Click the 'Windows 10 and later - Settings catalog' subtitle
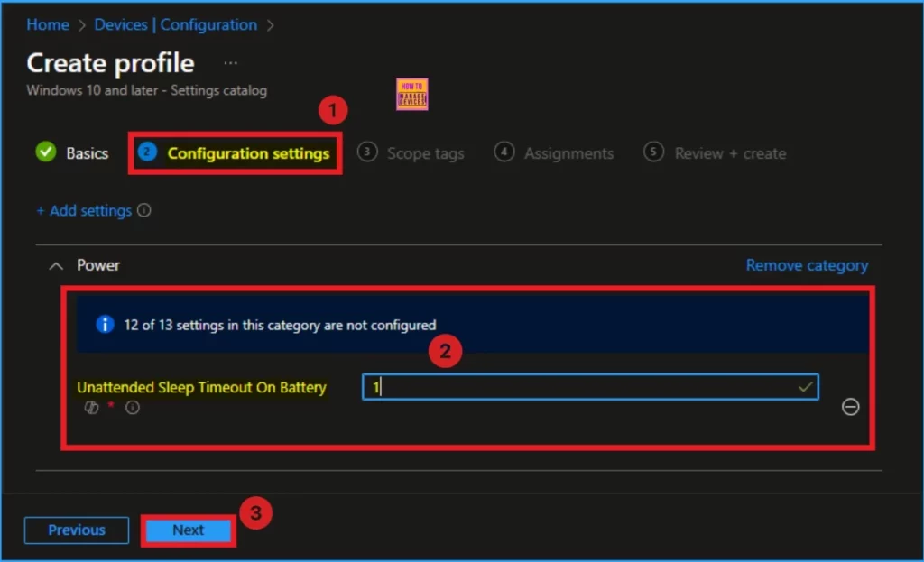 (147, 91)
